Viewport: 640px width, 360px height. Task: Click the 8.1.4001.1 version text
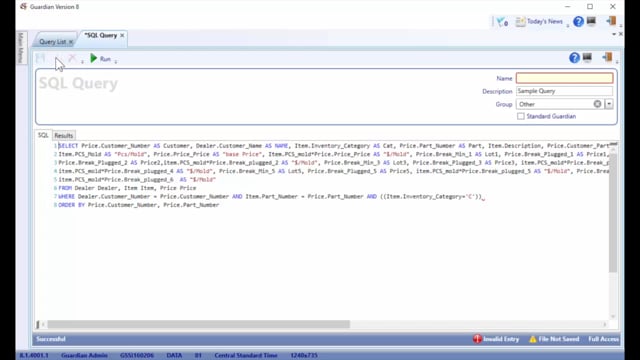coord(34,356)
